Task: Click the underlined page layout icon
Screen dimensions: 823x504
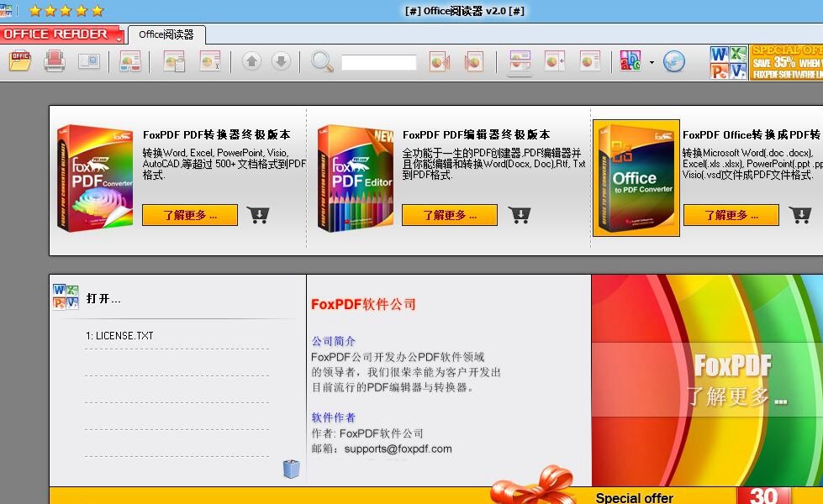Action: pyautogui.click(x=520, y=61)
